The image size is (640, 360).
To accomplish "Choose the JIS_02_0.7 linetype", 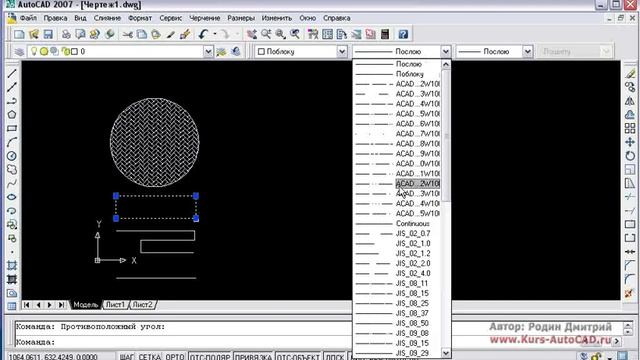I will 396,233.
